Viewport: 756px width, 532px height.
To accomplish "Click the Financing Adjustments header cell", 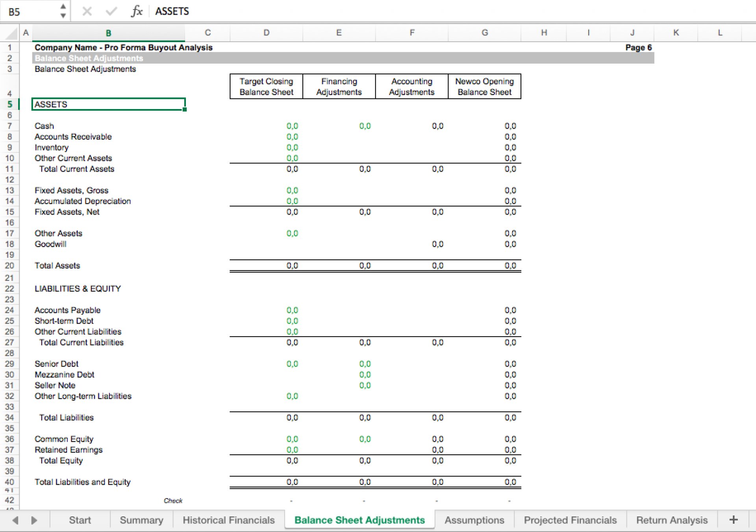I will click(x=339, y=87).
